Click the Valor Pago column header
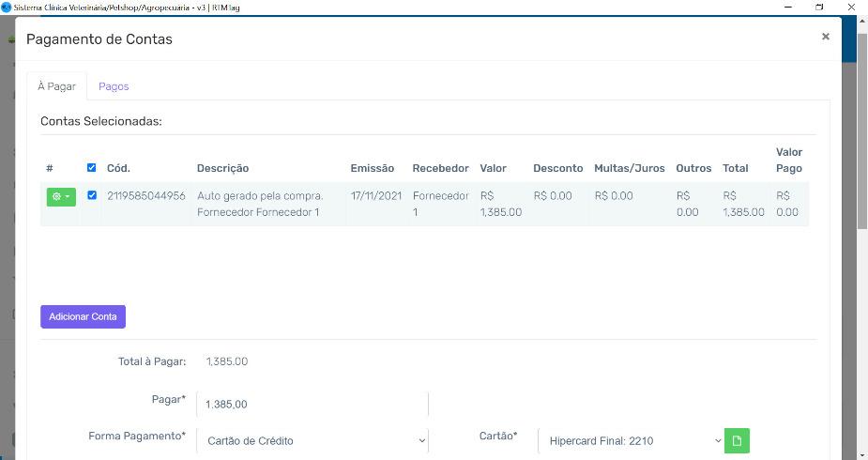868x460 pixels. [788, 160]
